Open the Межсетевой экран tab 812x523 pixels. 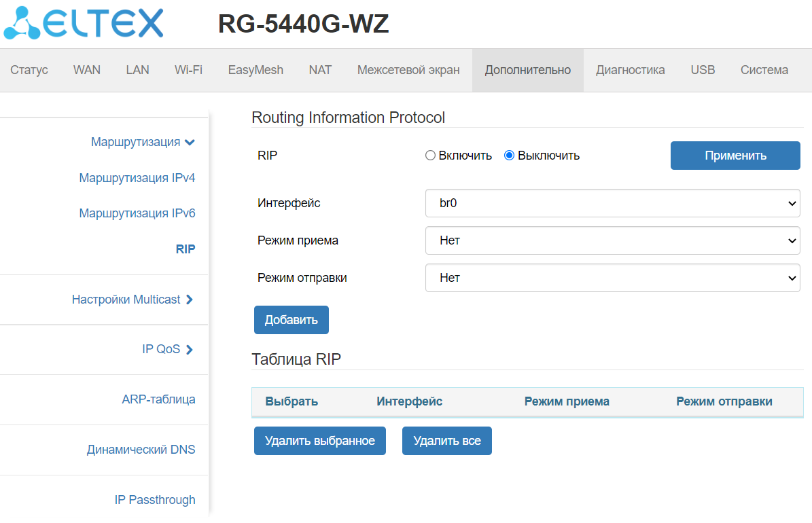coord(408,70)
